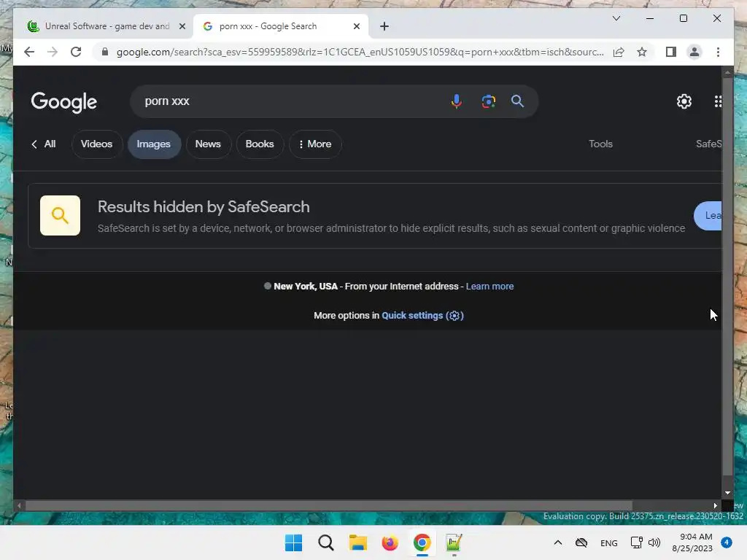Open the tab search chevron in title bar
Screen dimensions: 747x560
(616, 18)
